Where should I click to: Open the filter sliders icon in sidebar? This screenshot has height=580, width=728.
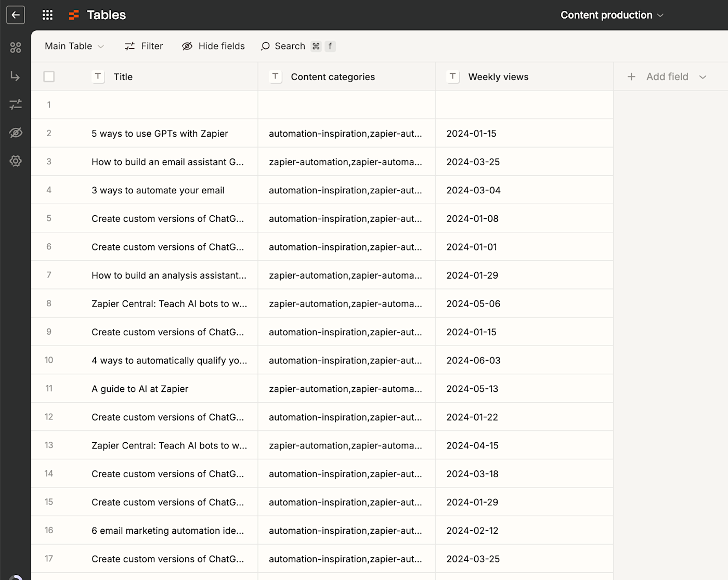click(x=16, y=104)
